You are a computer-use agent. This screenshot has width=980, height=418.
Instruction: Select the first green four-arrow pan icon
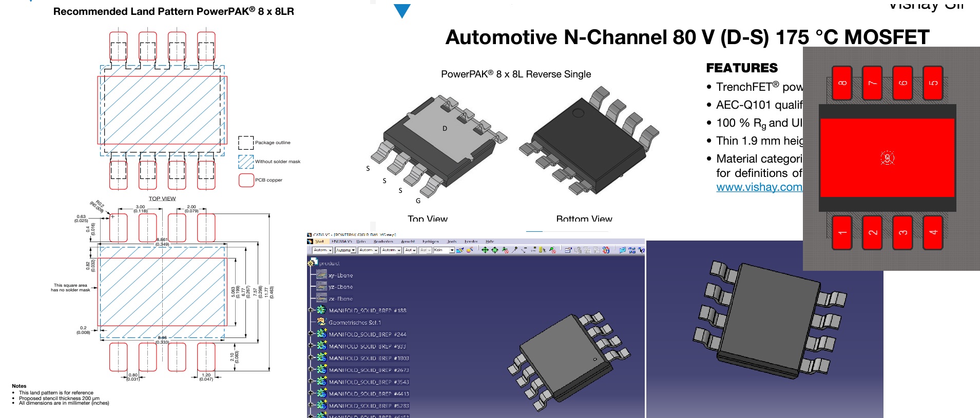(x=485, y=250)
